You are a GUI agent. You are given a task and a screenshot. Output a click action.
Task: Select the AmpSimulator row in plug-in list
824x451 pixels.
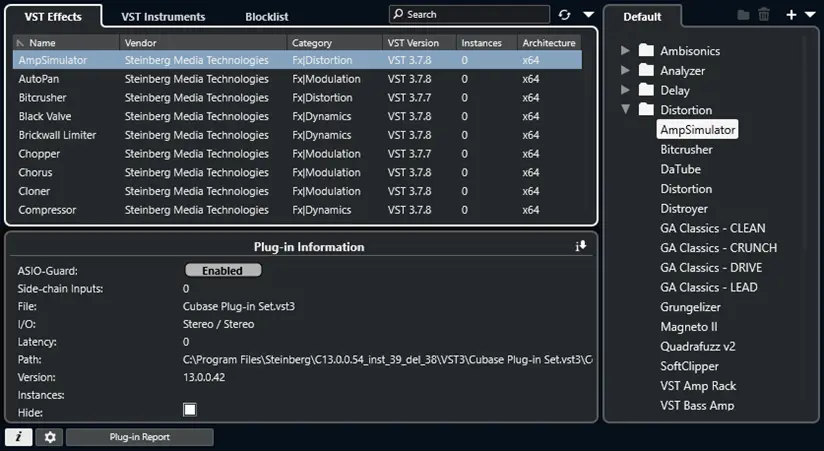click(297, 60)
